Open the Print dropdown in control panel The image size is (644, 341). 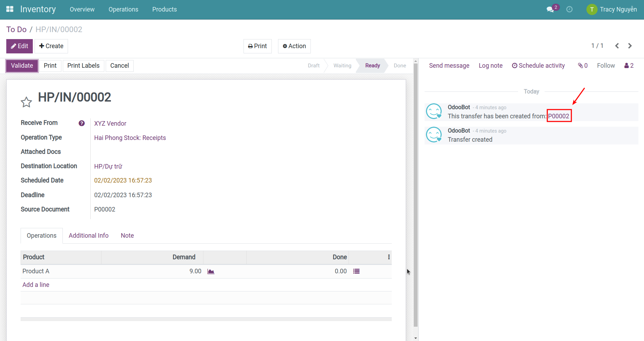[257, 46]
